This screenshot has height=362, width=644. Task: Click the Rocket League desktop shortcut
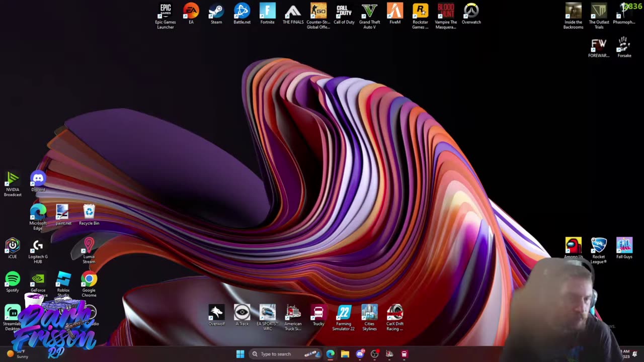click(x=599, y=250)
